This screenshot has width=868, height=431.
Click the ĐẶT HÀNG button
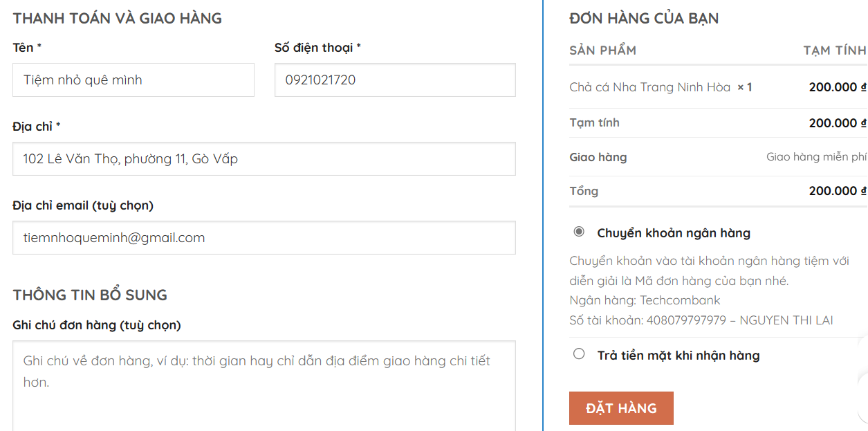click(x=621, y=408)
